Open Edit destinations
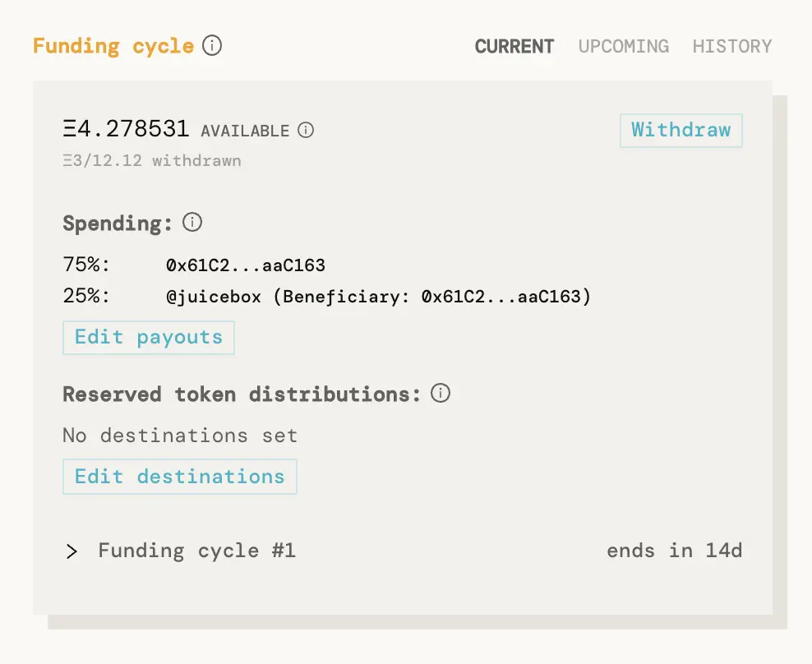The height and width of the screenshot is (664, 812). (179, 477)
